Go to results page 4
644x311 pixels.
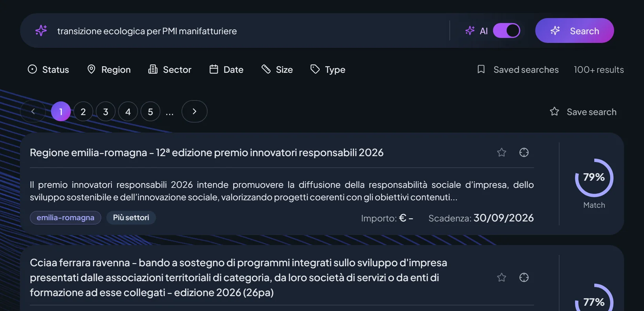[128, 112]
